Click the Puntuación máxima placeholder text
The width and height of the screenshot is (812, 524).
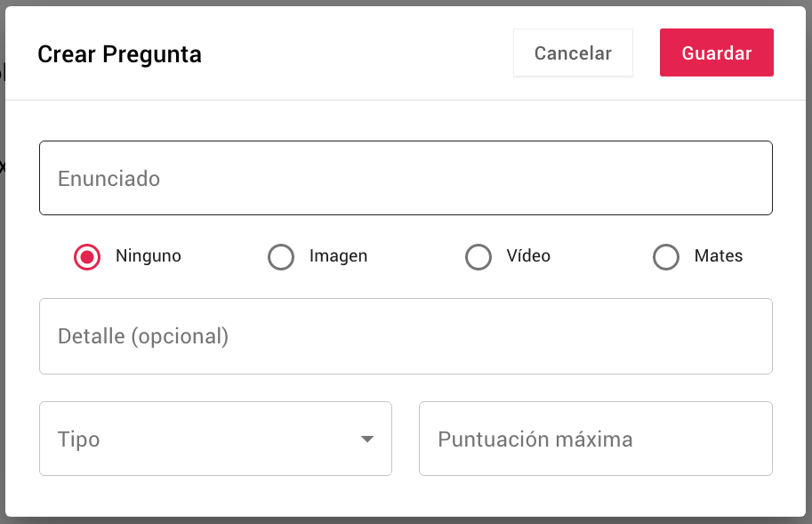coord(535,439)
